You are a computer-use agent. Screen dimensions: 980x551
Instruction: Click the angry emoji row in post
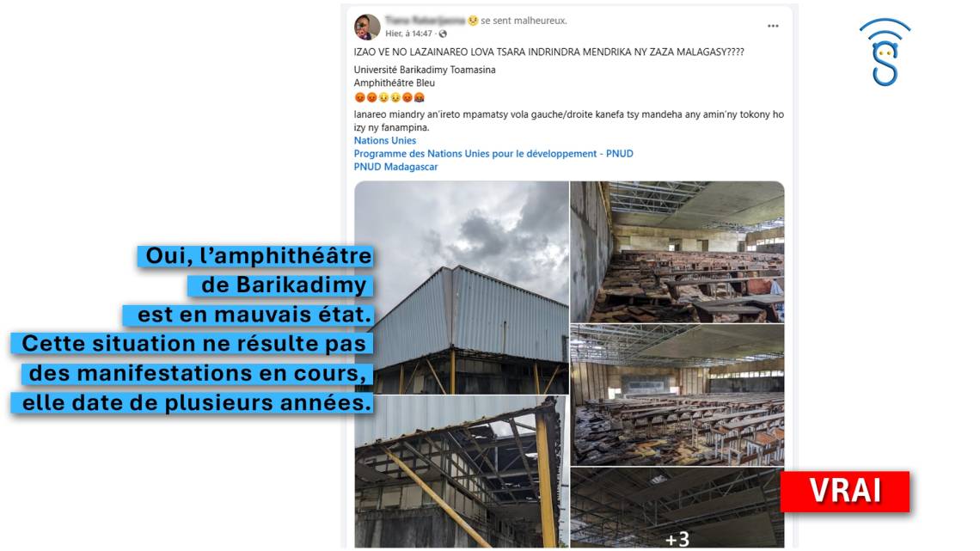(x=389, y=97)
